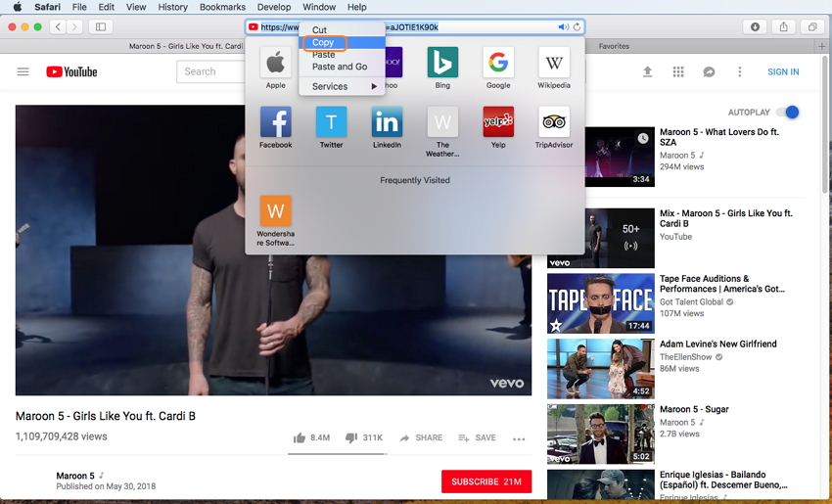Open the Develop menu
The image size is (832, 504).
[274, 7]
